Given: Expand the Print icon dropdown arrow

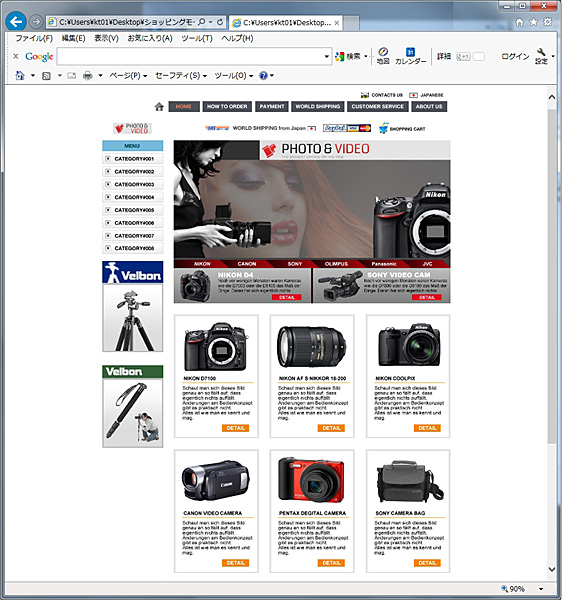Looking at the screenshot, I should pyautogui.click(x=100, y=76).
